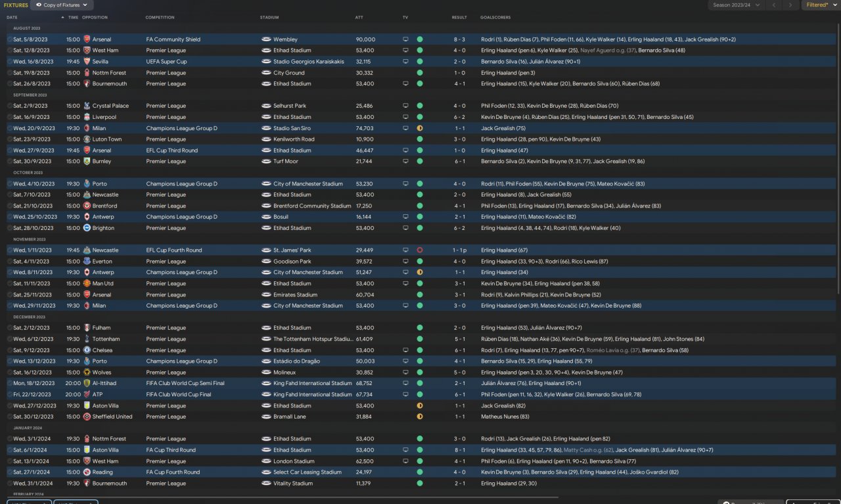
Task: Click the Al-Ittihad club crest
Action: (87, 384)
